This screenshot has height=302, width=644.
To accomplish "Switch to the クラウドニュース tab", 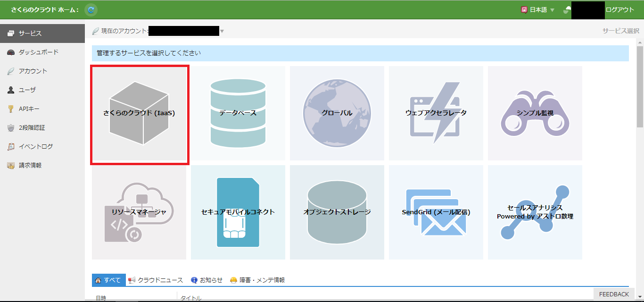I will pos(156,280).
